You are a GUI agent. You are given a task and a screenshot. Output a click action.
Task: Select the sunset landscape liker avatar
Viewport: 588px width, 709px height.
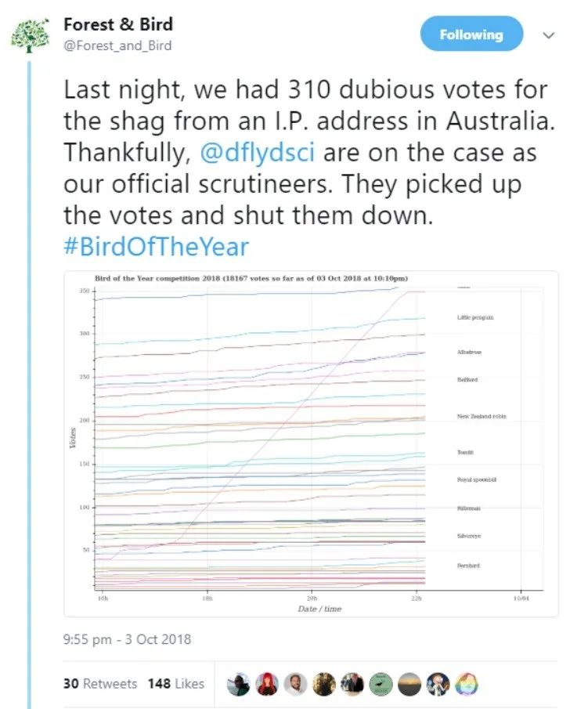pyautogui.click(x=409, y=684)
